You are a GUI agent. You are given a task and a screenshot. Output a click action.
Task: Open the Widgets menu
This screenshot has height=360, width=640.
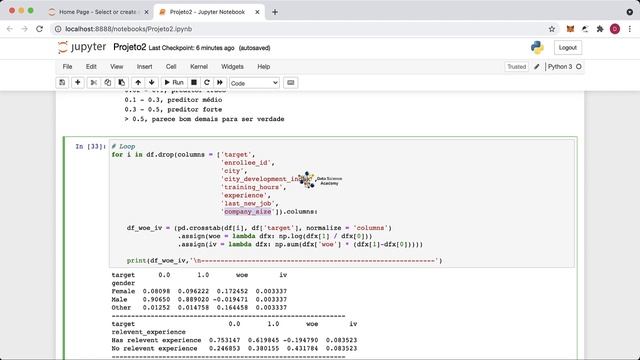click(x=232, y=67)
